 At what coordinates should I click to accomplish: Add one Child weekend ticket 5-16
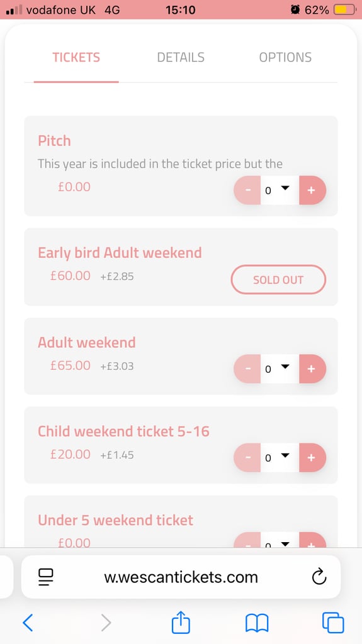(x=313, y=458)
